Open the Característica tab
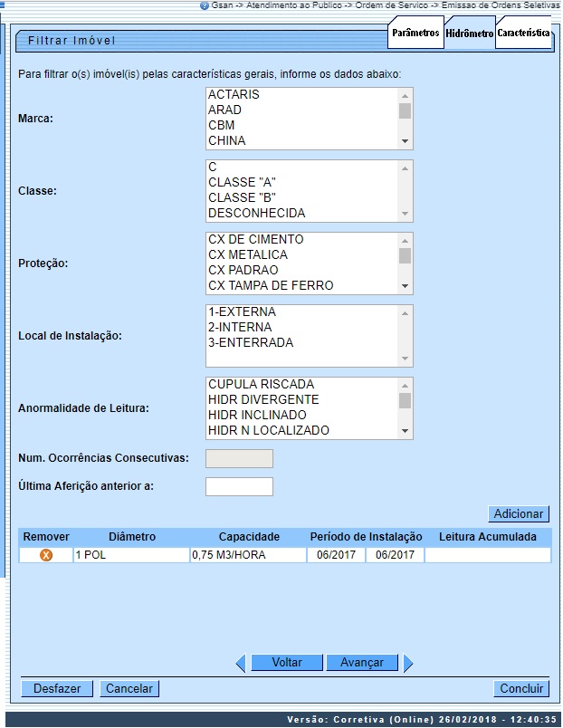This screenshot has width=563, height=728. (x=523, y=33)
